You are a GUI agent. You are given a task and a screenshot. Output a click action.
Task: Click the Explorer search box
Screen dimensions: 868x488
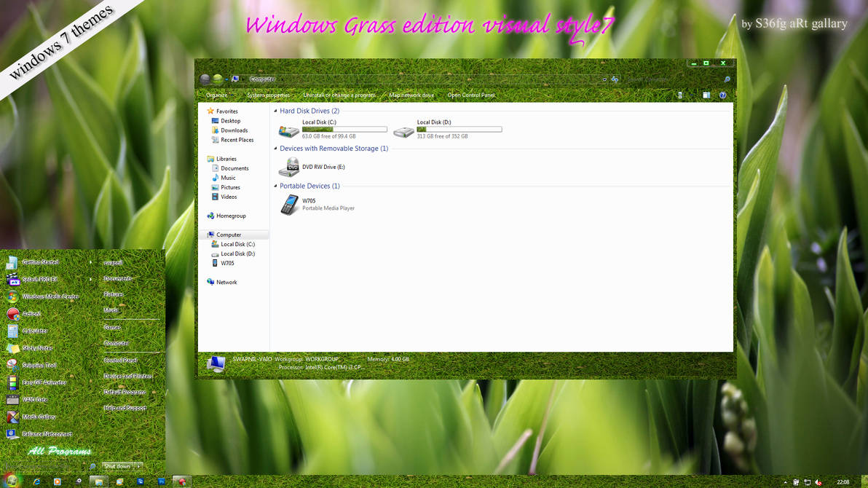point(677,79)
